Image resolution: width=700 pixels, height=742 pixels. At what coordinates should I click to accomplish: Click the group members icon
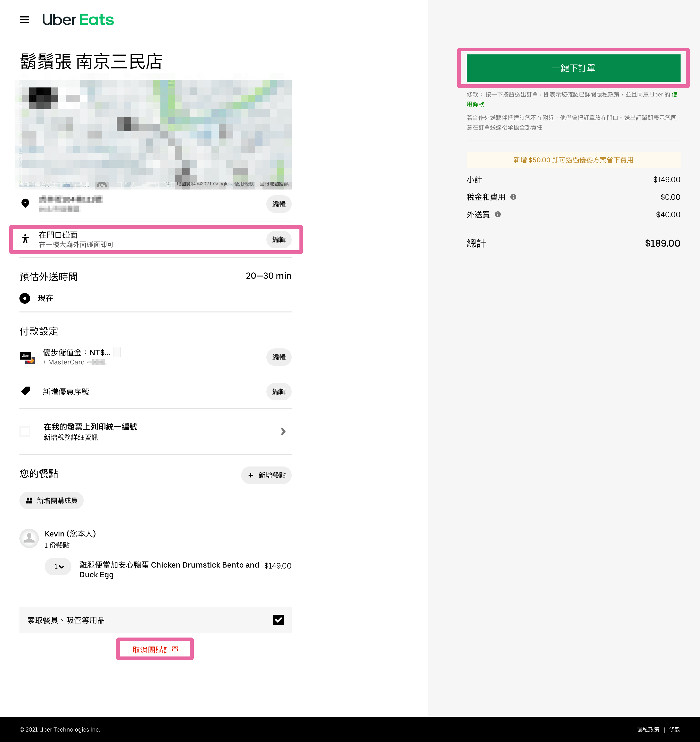tap(29, 500)
